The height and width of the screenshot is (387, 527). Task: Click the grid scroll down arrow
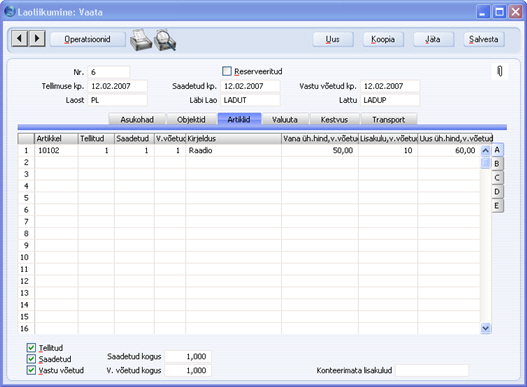(485, 328)
